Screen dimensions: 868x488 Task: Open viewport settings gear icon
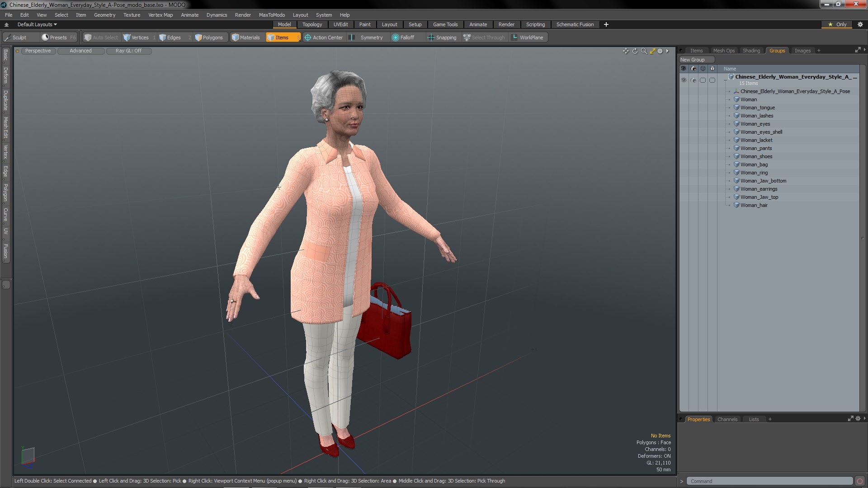660,51
